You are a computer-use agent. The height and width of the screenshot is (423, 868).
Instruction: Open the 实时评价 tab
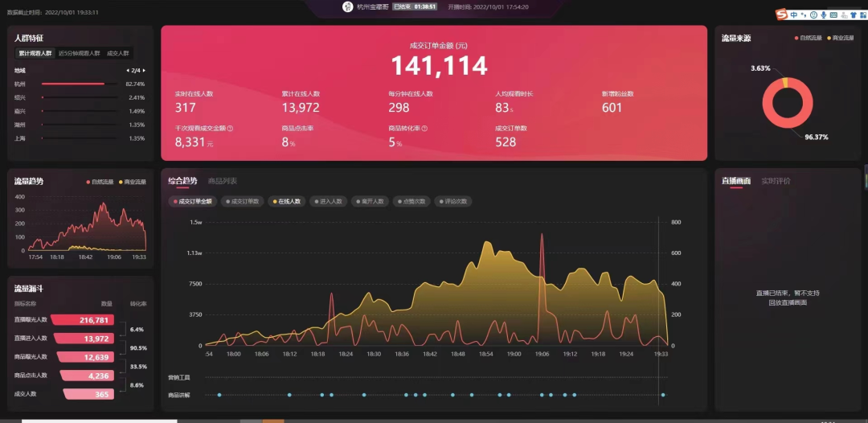(x=776, y=181)
